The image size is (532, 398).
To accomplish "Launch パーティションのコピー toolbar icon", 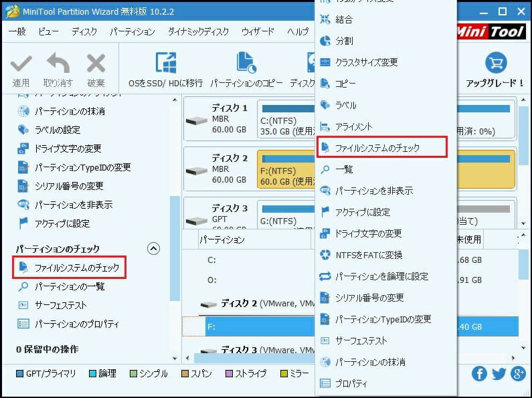I will 246,62.
